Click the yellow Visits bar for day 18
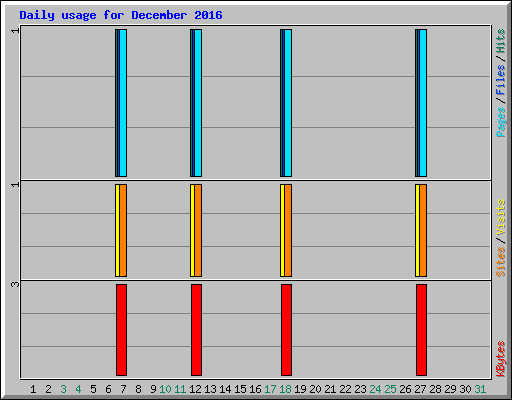This screenshot has width=512, height=400. (x=282, y=230)
